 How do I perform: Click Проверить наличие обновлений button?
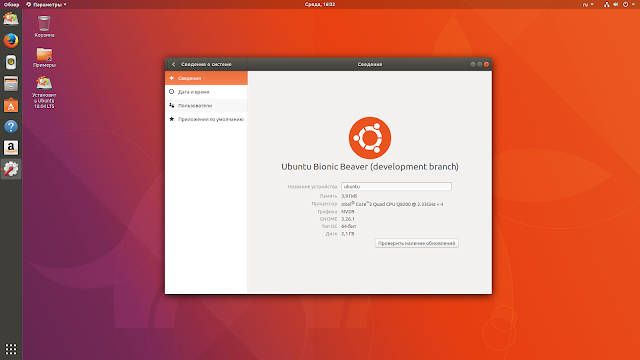[x=417, y=243]
